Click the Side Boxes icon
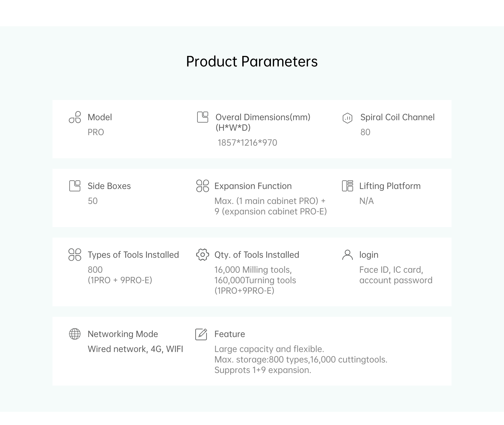 tap(75, 186)
